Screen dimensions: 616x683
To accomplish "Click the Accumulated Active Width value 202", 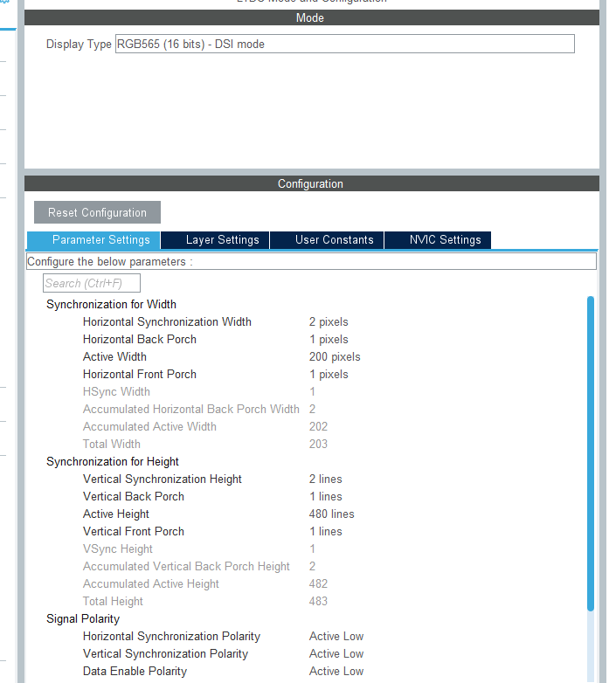I will point(318,426).
